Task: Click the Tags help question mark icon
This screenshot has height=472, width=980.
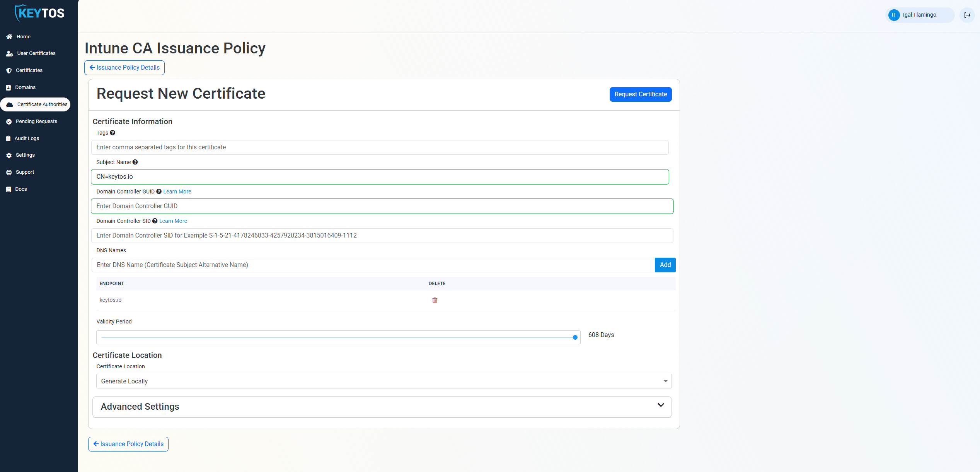Action: pos(112,133)
